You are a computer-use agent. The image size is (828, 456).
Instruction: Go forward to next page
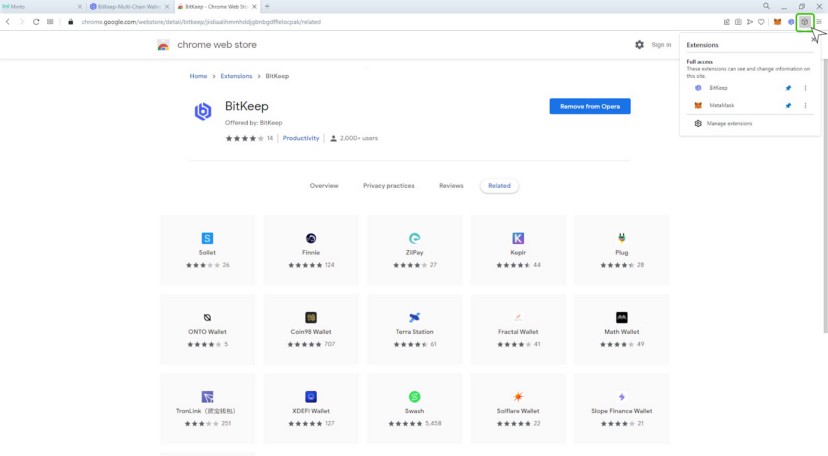pyautogui.click(x=22, y=22)
